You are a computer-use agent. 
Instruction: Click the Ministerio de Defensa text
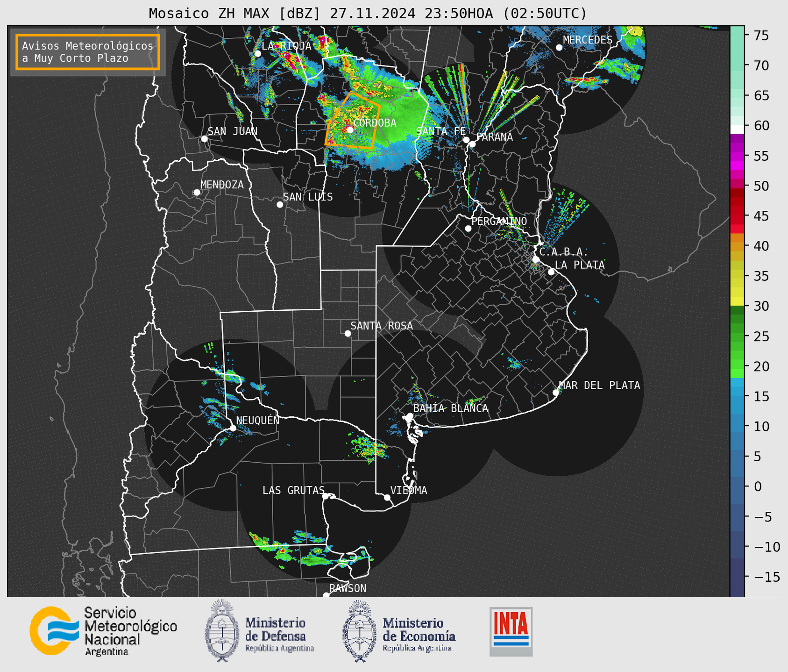coord(280,634)
